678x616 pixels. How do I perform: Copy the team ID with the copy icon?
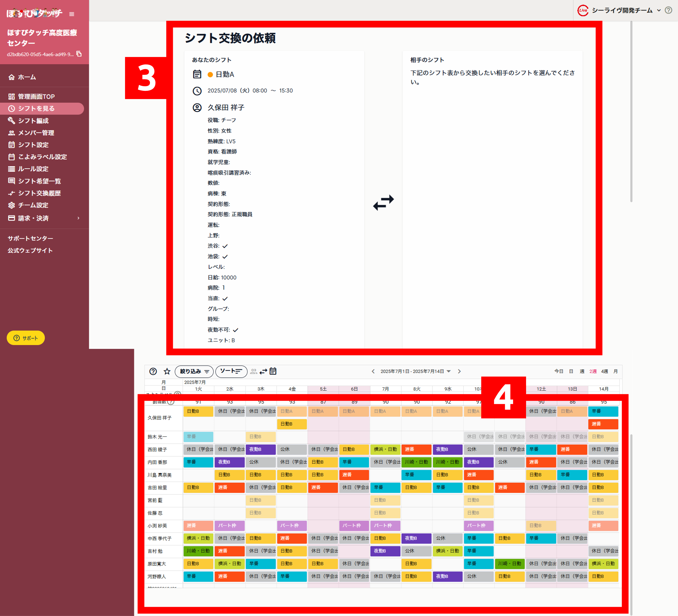pos(79,54)
